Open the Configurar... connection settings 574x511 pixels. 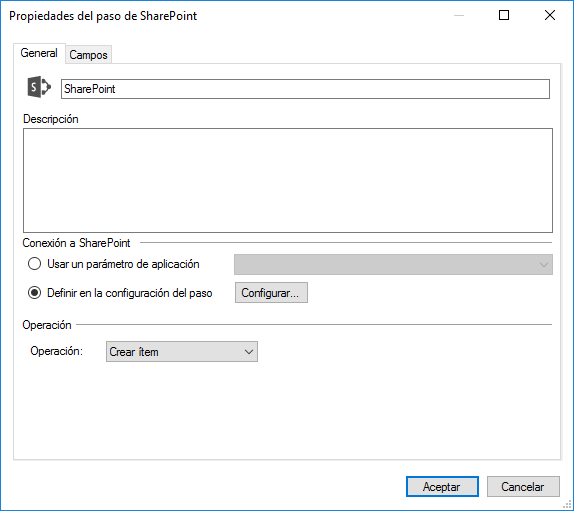coord(271,293)
